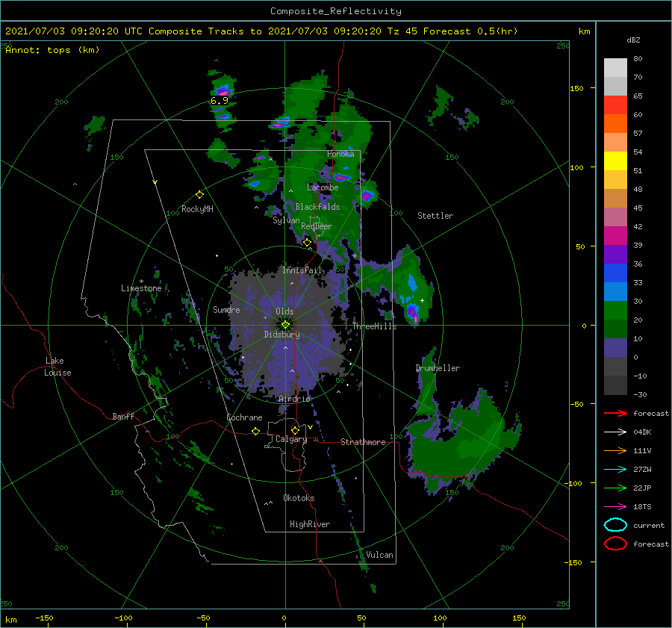The width and height of the screenshot is (672, 628).
Task: Click the green 22JP arrow legend icon
Action: (x=615, y=488)
